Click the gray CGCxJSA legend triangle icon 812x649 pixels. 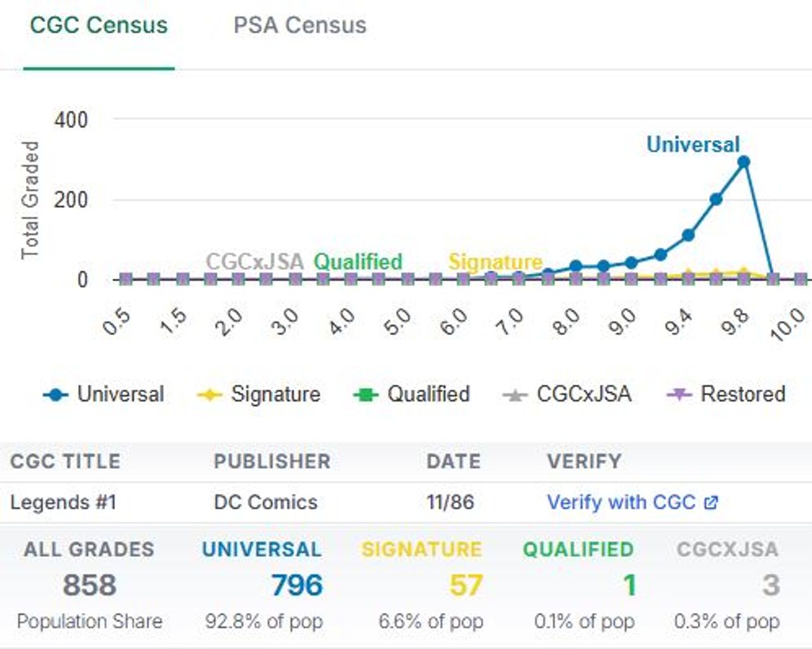click(514, 395)
